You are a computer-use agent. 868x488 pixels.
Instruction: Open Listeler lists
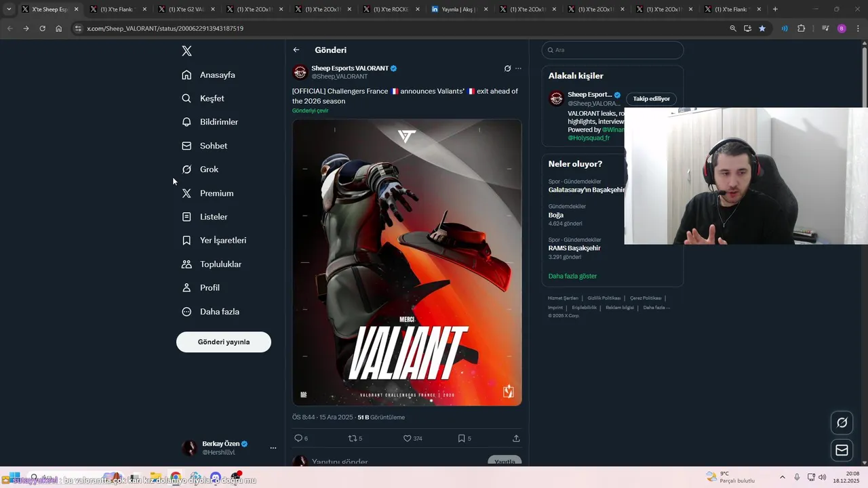point(205,217)
